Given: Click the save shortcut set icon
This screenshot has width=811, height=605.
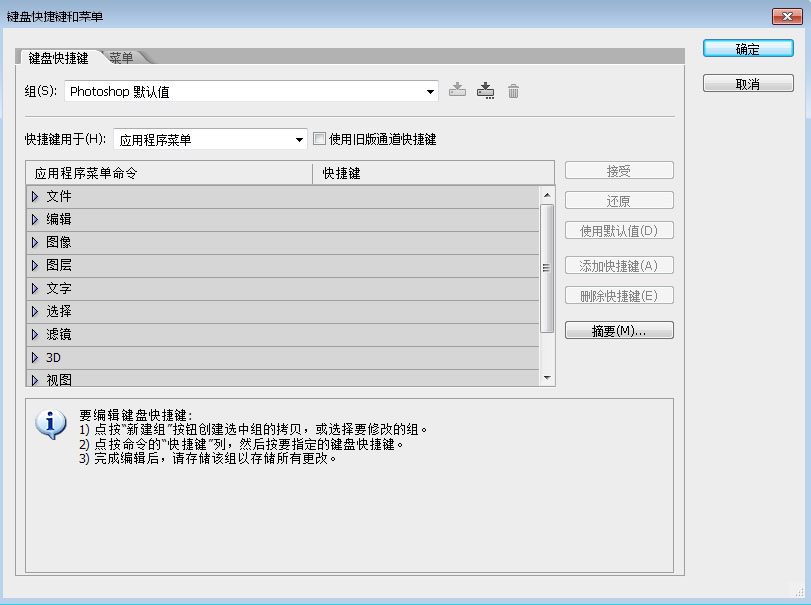Looking at the screenshot, I should 457,91.
